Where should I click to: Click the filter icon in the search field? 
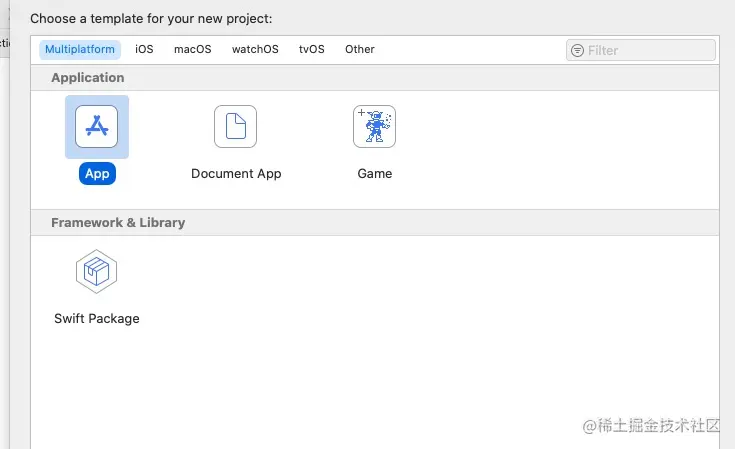(x=578, y=50)
